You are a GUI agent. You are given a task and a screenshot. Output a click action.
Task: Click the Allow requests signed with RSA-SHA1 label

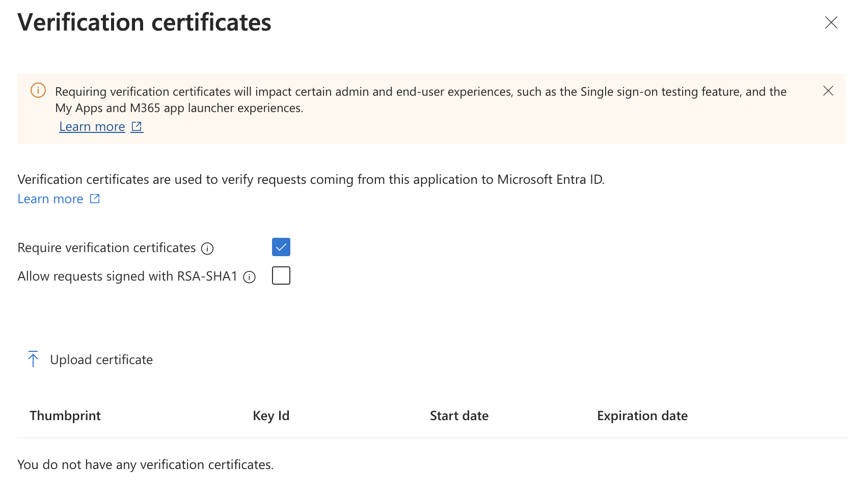(x=127, y=276)
